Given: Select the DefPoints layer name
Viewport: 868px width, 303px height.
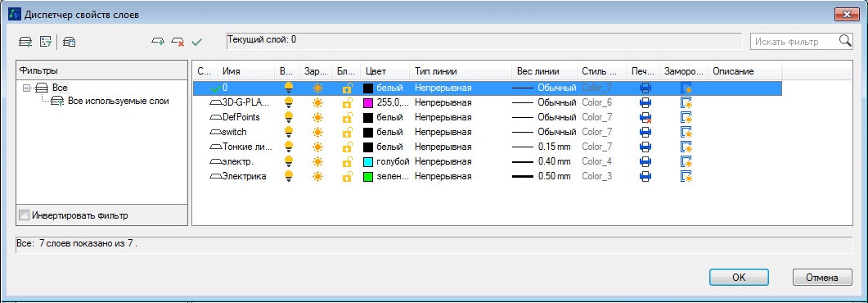Looking at the screenshot, I should click(x=241, y=117).
